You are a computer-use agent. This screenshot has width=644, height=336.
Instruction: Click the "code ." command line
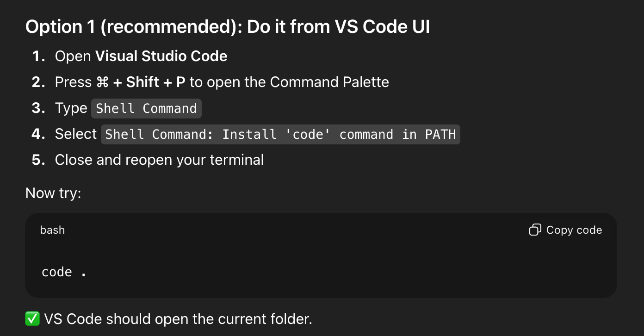[64, 272]
